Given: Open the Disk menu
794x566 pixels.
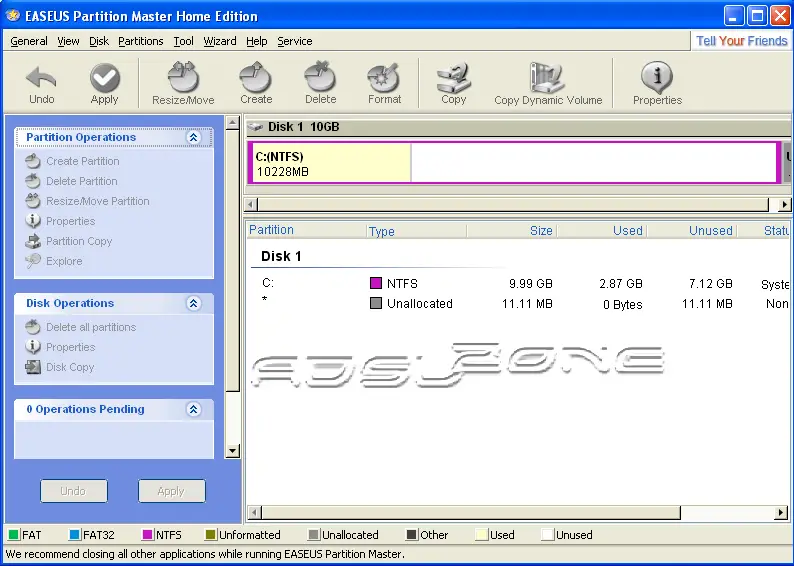Looking at the screenshot, I should (x=99, y=41).
